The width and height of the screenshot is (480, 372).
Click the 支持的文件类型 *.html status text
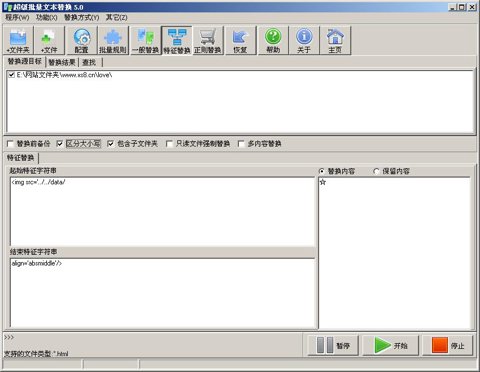click(x=36, y=354)
